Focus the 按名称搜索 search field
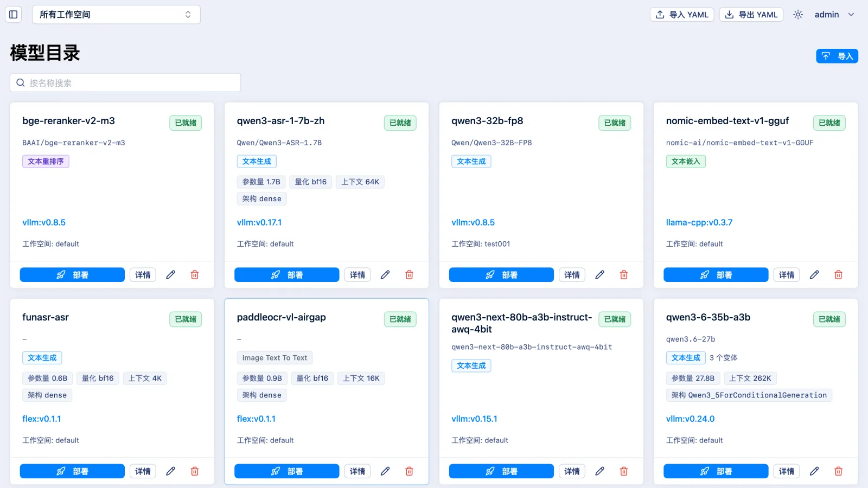Screen dimensions: 868x488 coord(125,82)
